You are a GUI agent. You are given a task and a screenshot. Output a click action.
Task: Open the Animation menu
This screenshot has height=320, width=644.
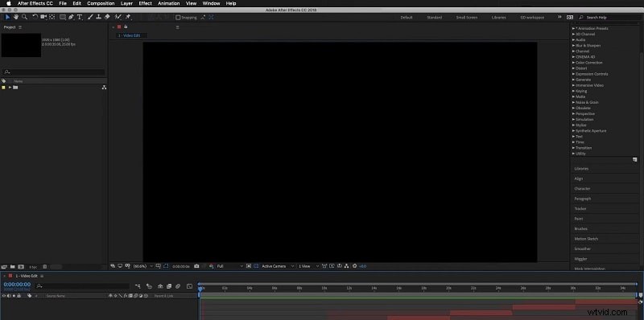pos(169,3)
